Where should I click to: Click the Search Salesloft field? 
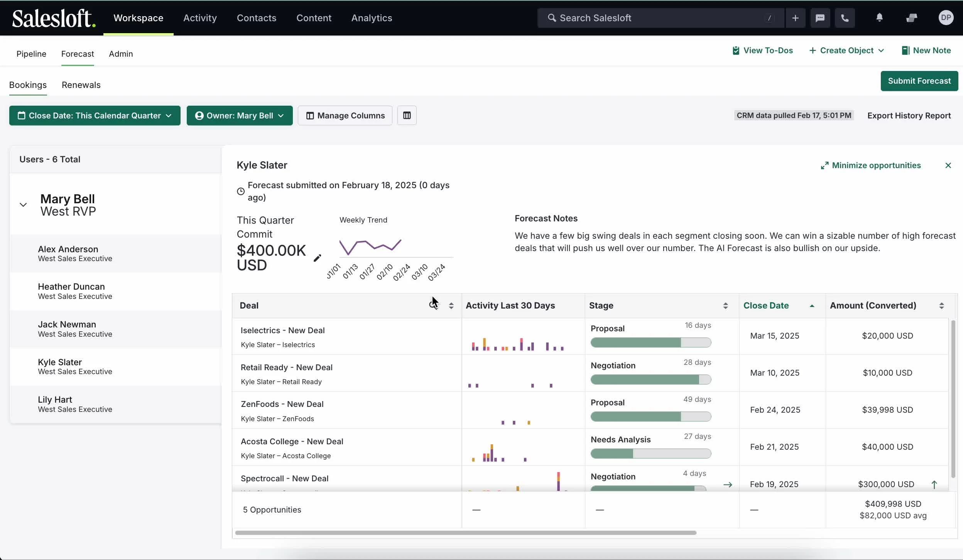tap(661, 18)
